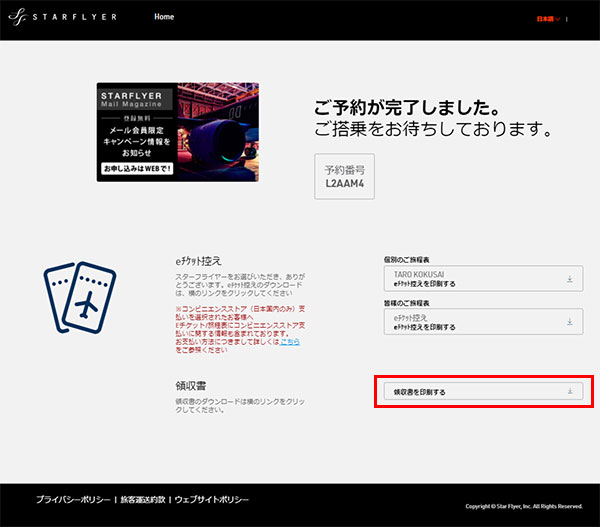600x527 pixels.
Task: Click download icon for all passengers' e-ticket
Action: pos(570,321)
